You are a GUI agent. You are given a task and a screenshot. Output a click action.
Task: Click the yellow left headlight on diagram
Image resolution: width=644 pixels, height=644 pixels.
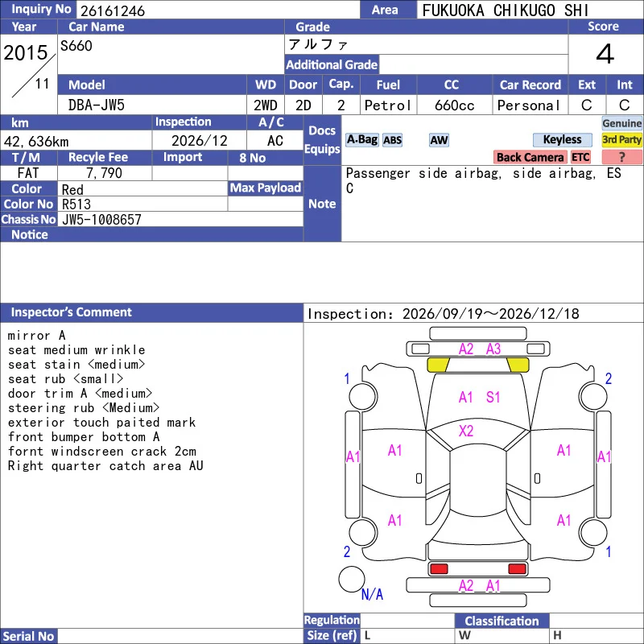coord(438,365)
